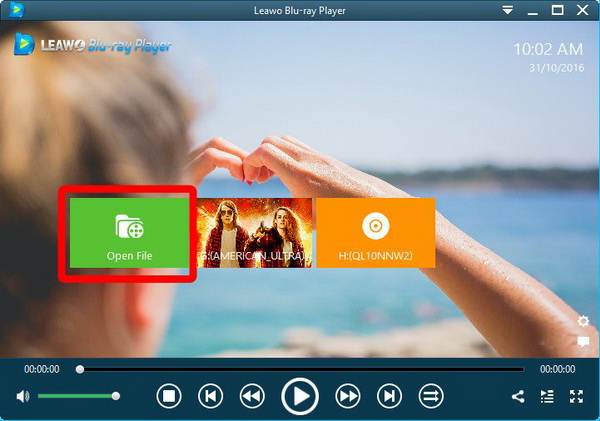600x421 pixels.
Task: Open the AMERICAN_ULTRA disc thumbnail
Action: [254, 233]
